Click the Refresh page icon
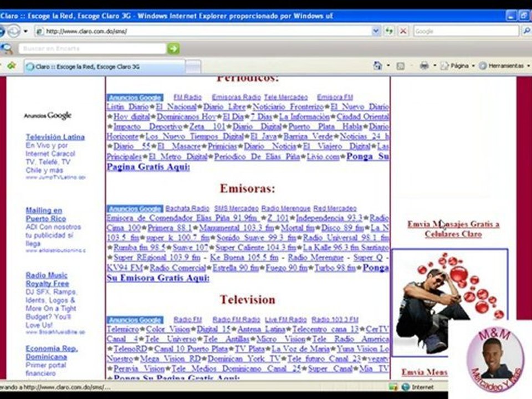The height and width of the screenshot is (399, 532). 389,31
